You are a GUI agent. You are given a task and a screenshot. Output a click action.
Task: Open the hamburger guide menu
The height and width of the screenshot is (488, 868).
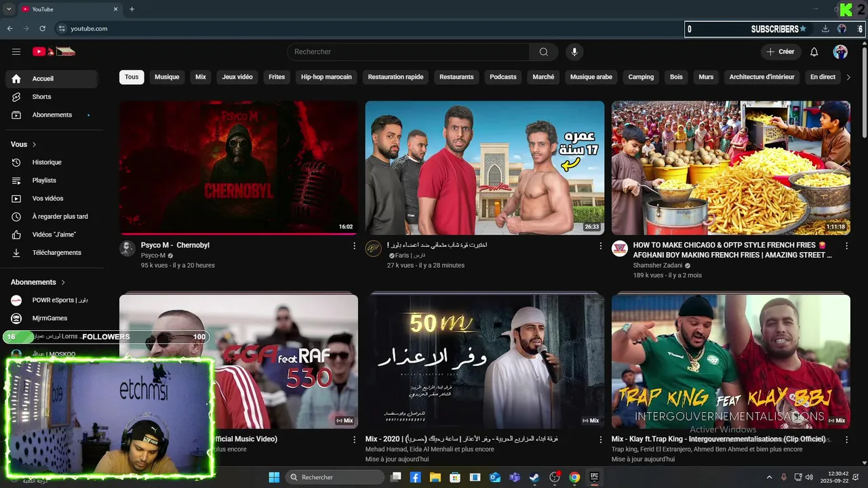click(16, 52)
